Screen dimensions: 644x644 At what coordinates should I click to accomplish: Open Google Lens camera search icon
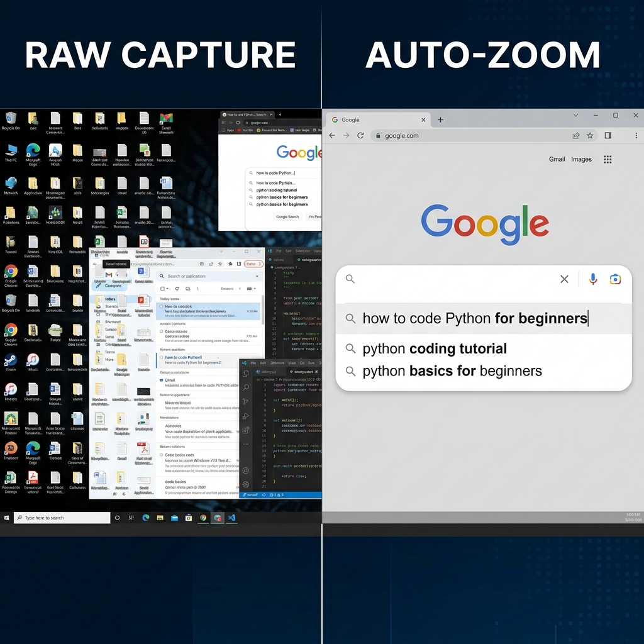[615, 279]
